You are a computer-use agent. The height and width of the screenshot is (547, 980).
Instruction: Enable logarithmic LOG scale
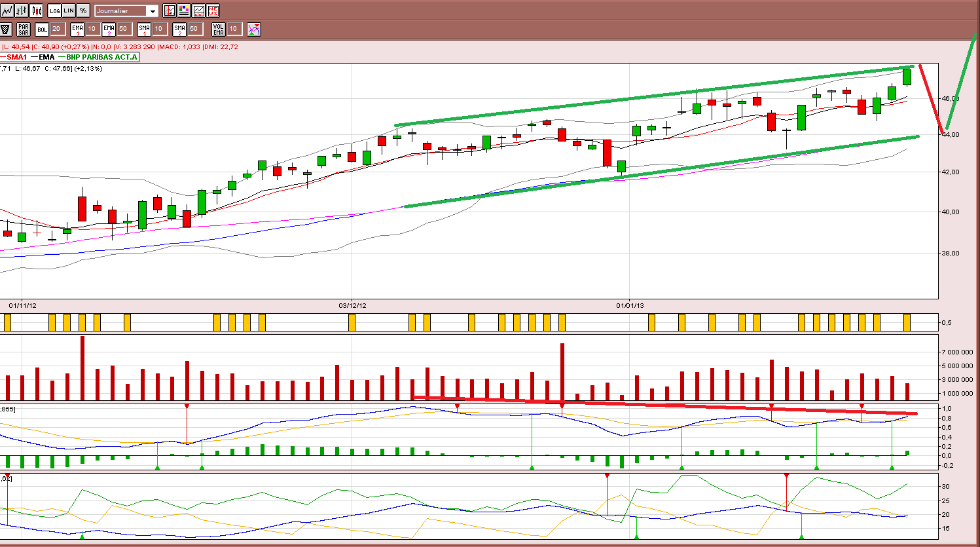[x=54, y=10]
